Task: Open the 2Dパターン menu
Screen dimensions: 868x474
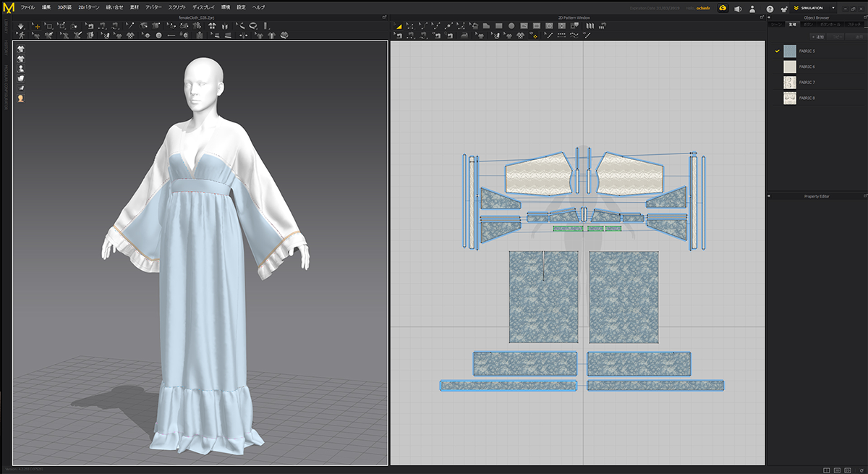Action: 89,7
